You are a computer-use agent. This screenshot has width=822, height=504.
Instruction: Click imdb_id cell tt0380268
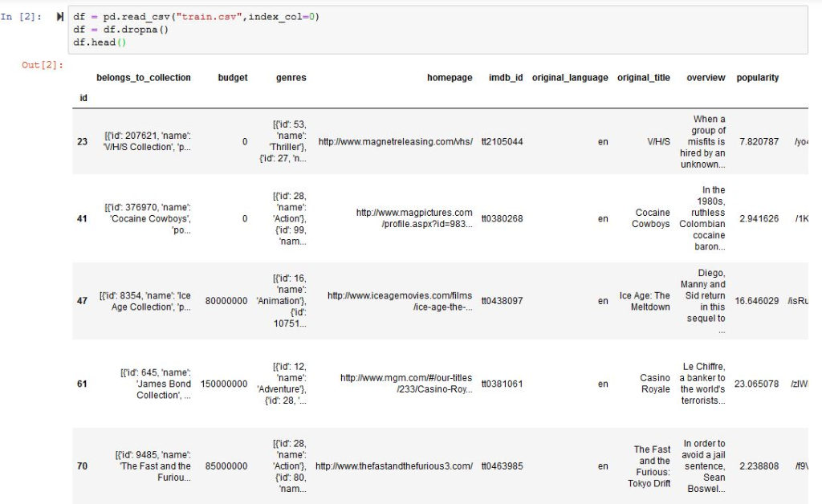click(x=503, y=218)
